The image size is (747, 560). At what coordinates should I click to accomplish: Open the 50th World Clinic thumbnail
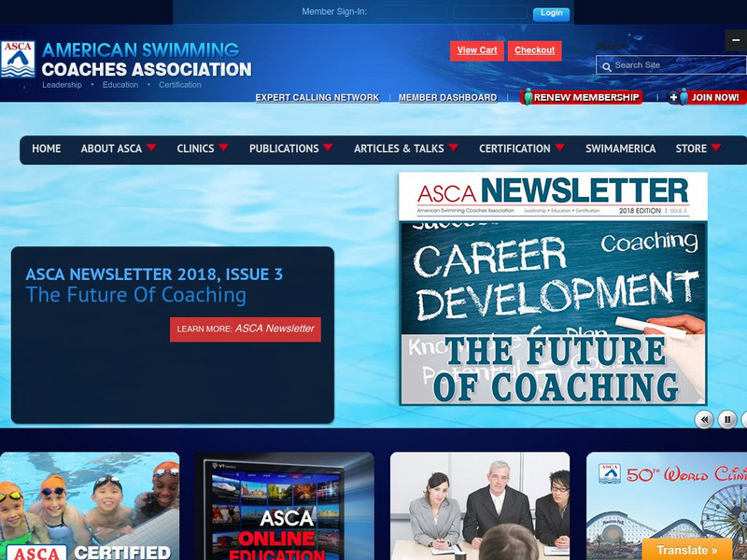pos(667,506)
